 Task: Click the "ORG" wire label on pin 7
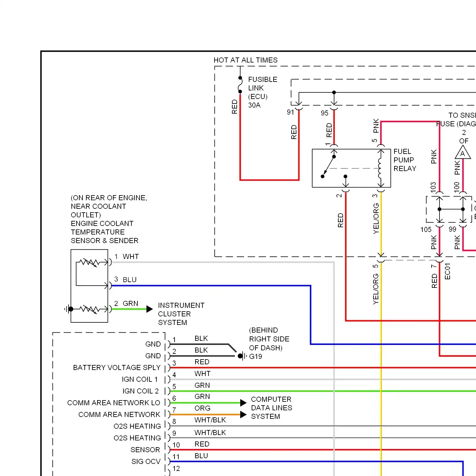(x=202, y=408)
